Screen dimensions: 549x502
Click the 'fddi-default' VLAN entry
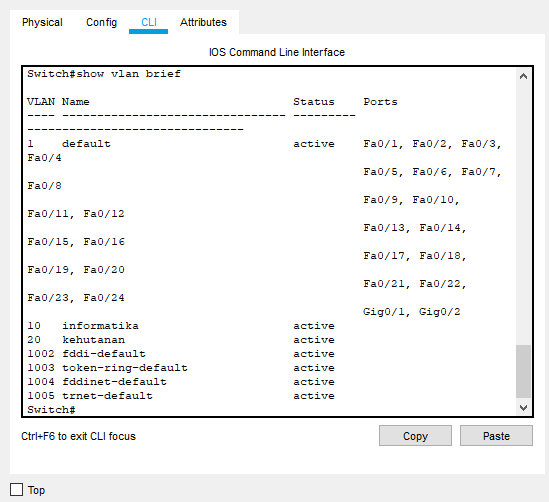coord(104,354)
